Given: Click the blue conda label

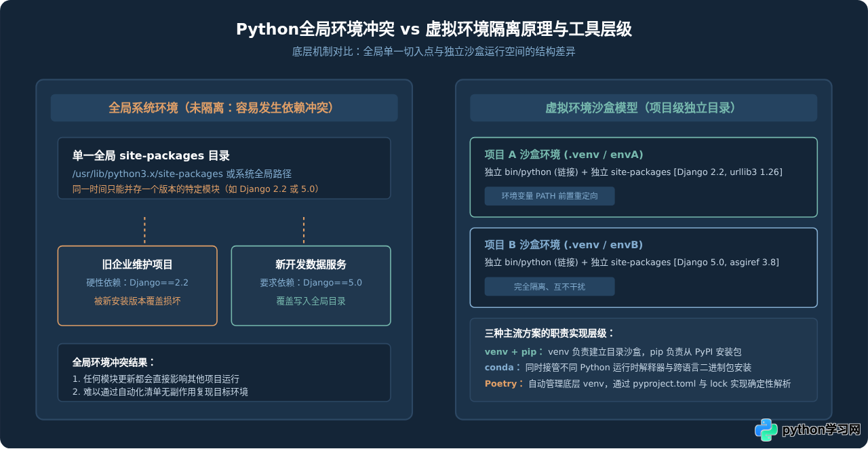Looking at the screenshot, I should coord(504,368).
